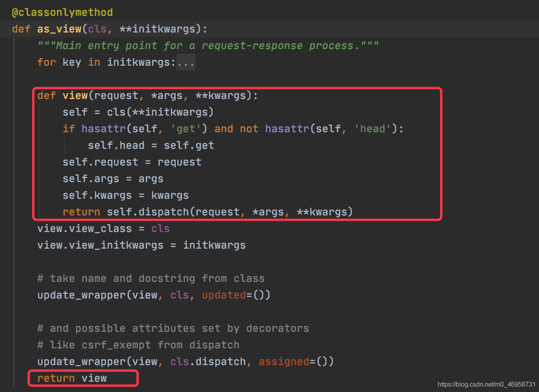Click the docstring "Main entry point" line
Viewport: 539px width, 392px height.
(208, 46)
